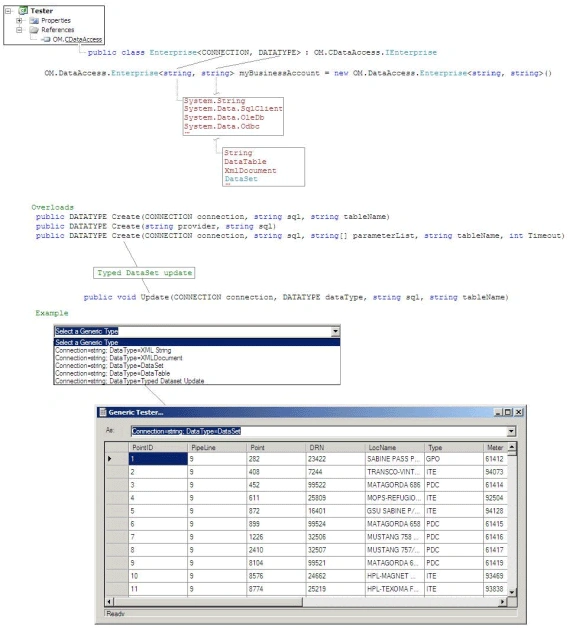
Task: Select the OM.CDataAccess reference item
Action: click(77, 39)
